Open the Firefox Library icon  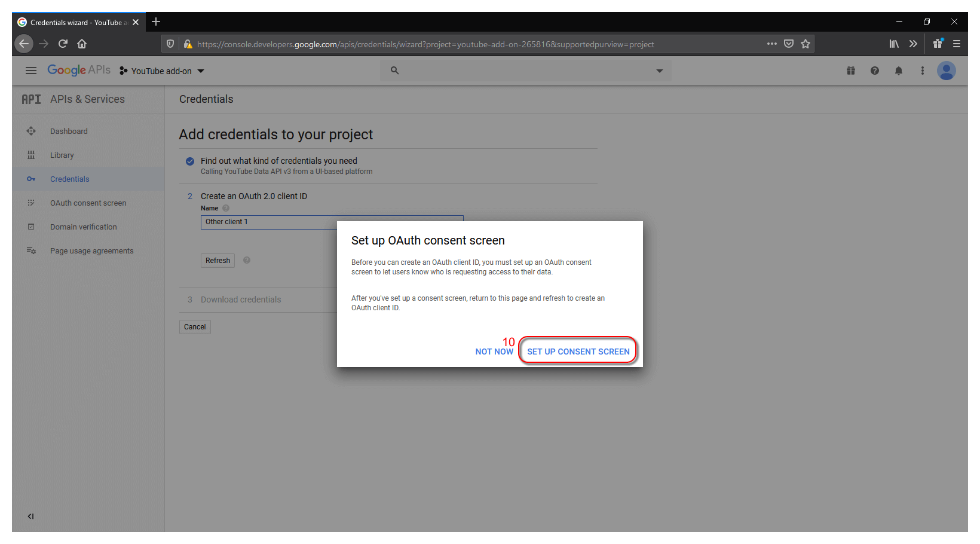click(894, 44)
